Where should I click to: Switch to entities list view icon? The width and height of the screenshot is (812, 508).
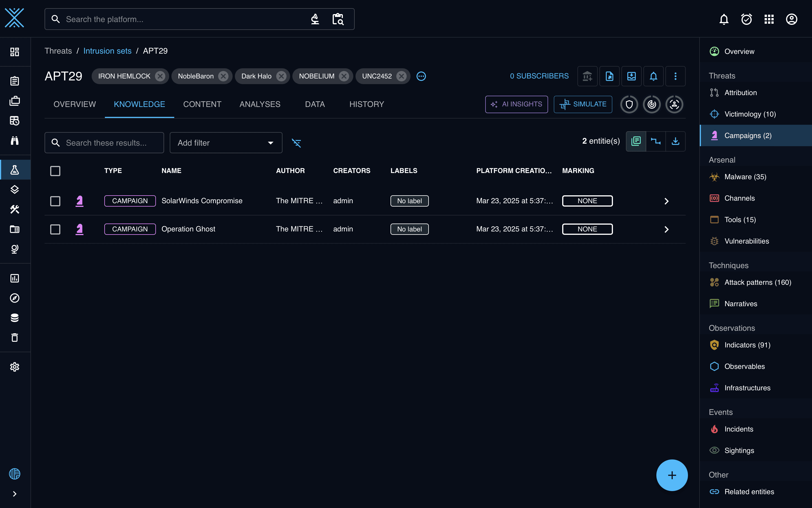(636, 141)
